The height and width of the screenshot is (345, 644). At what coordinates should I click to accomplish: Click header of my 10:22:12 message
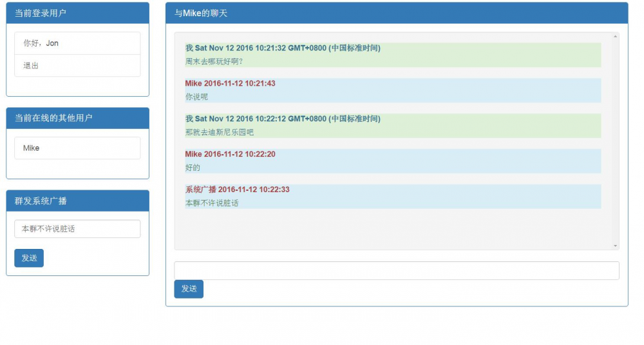[283, 119]
